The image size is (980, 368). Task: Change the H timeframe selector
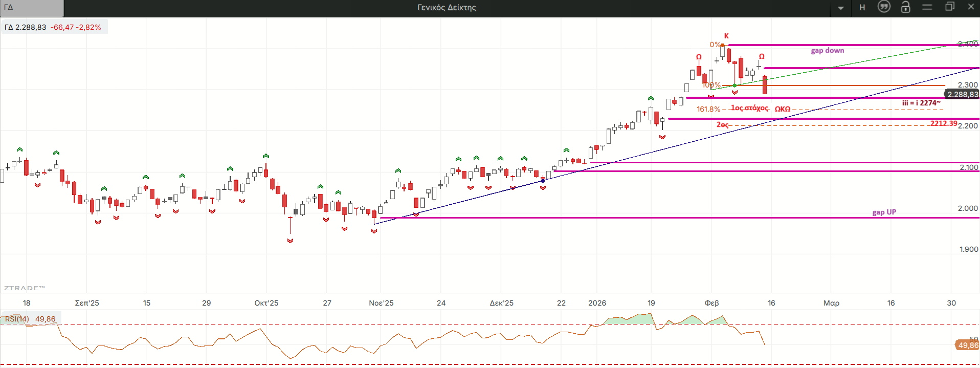pos(862,8)
